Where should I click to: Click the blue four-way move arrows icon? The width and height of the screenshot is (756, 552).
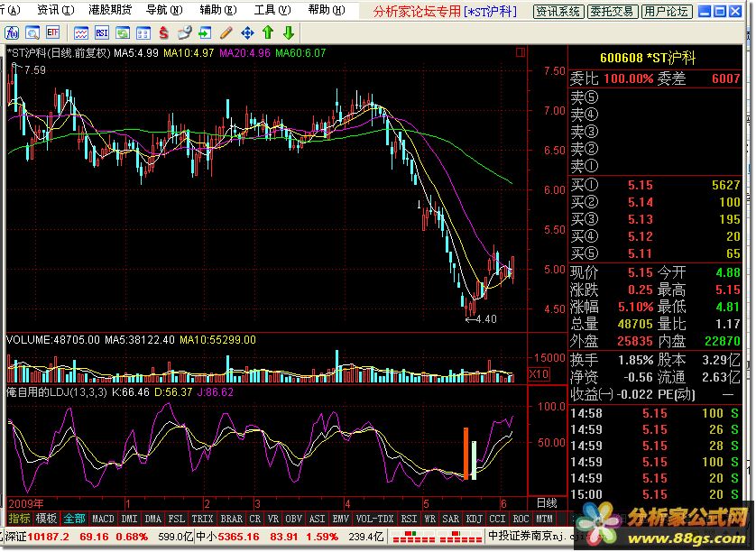pyautogui.click(x=247, y=32)
